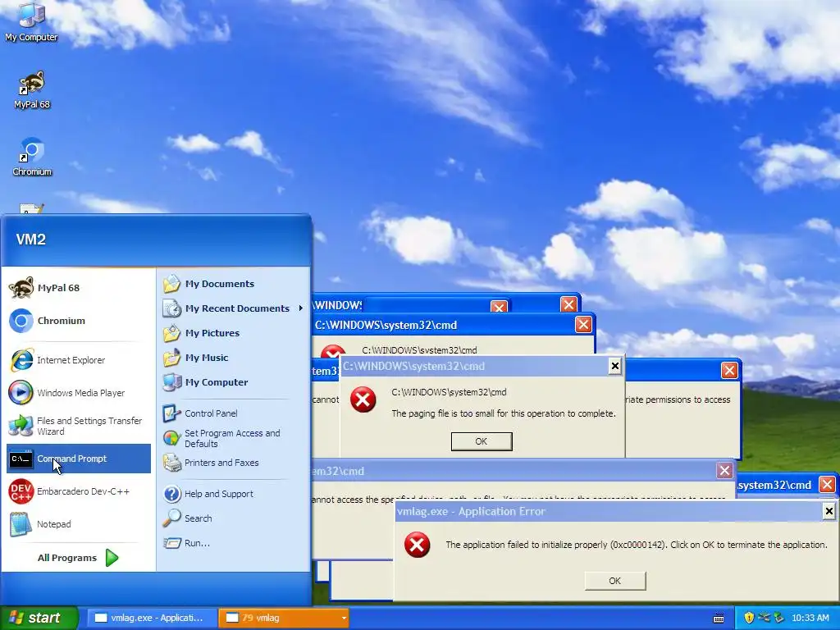Open the Search tool
840x630 pixels.
tap(233, 518)
